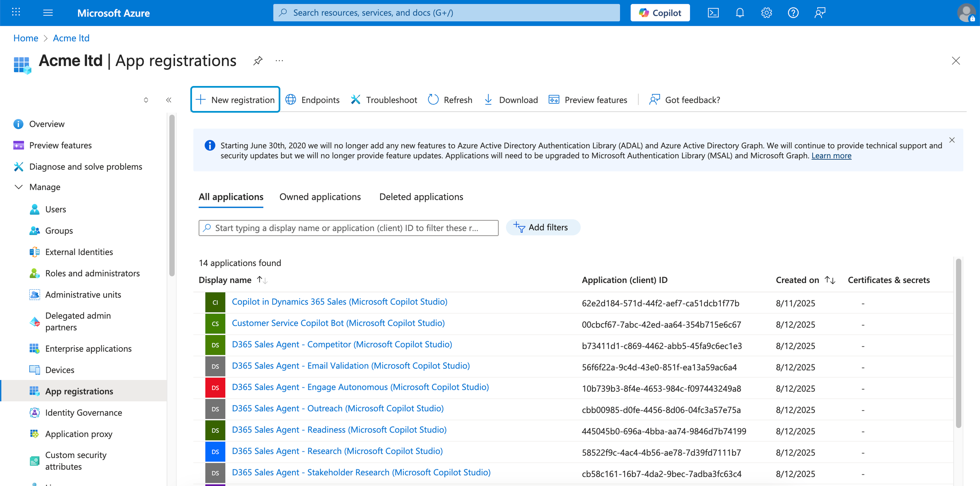
Task: Open Preview features from the toolbar
Action: tap(588, 100)
